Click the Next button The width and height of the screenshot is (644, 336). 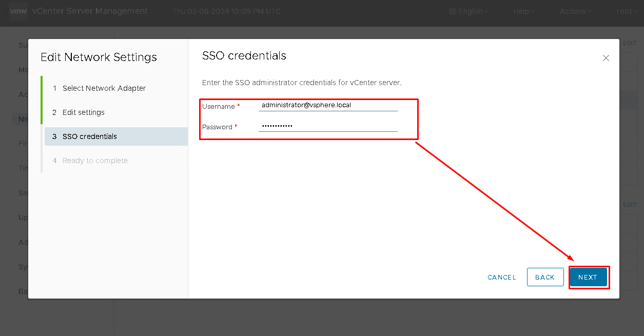[588, 277]
